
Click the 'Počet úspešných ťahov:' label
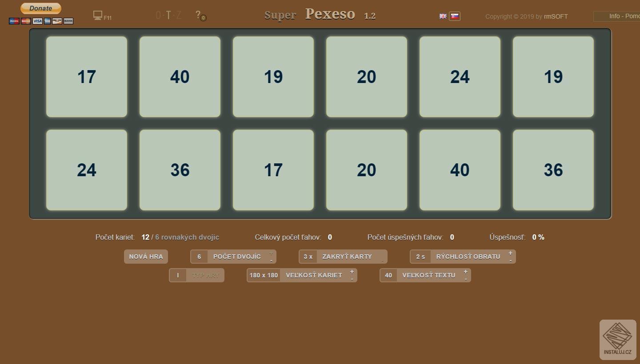(405, 237)
